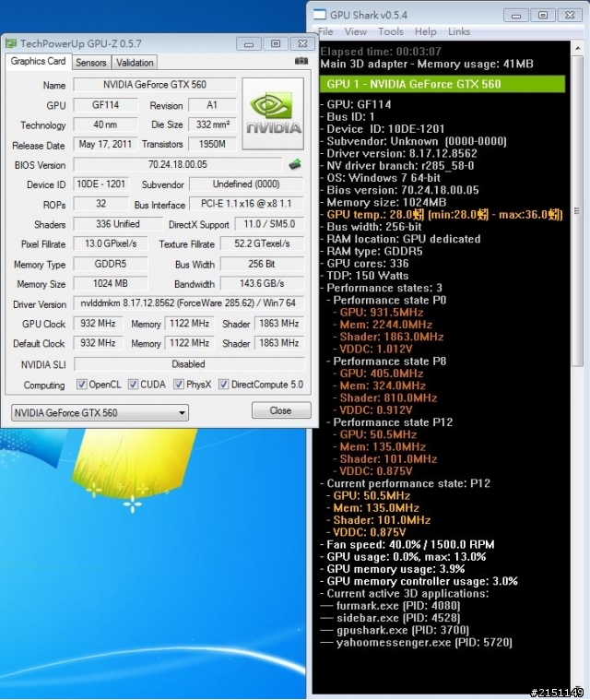The height and width of the screenshot is (700, 590).
Task: Open the GPU Shark File menu
Action: coord(325,31)
